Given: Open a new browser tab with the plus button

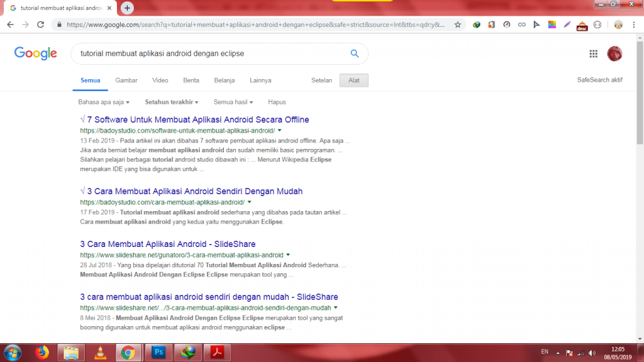Looking at the screenshot, I should [x=127, y=8].
